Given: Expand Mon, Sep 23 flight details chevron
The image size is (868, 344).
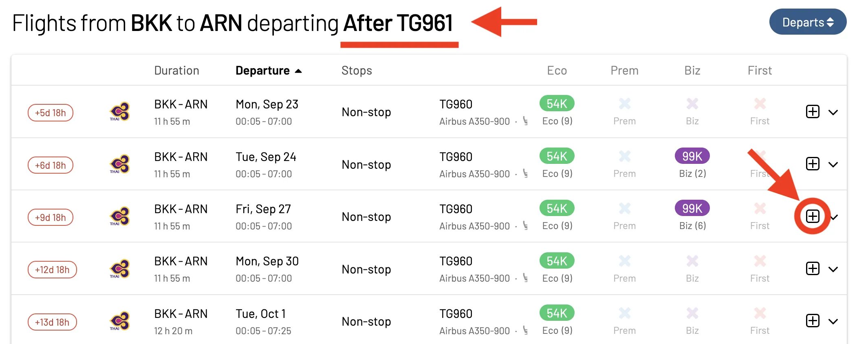Looking at the screenshot, I should (x=833, y=112).
